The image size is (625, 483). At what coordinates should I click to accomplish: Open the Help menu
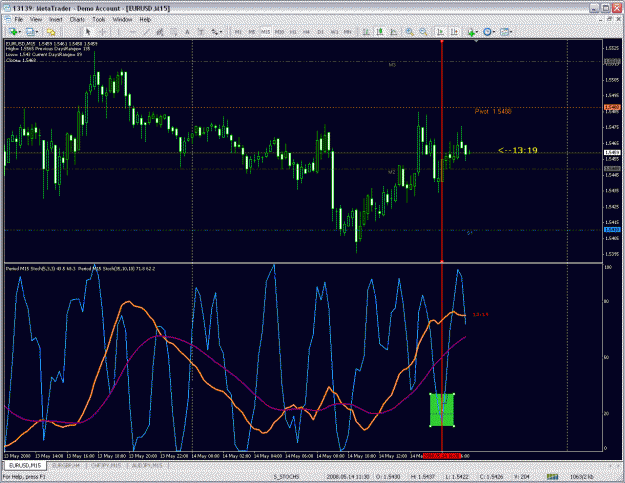(x=145, y=19)
